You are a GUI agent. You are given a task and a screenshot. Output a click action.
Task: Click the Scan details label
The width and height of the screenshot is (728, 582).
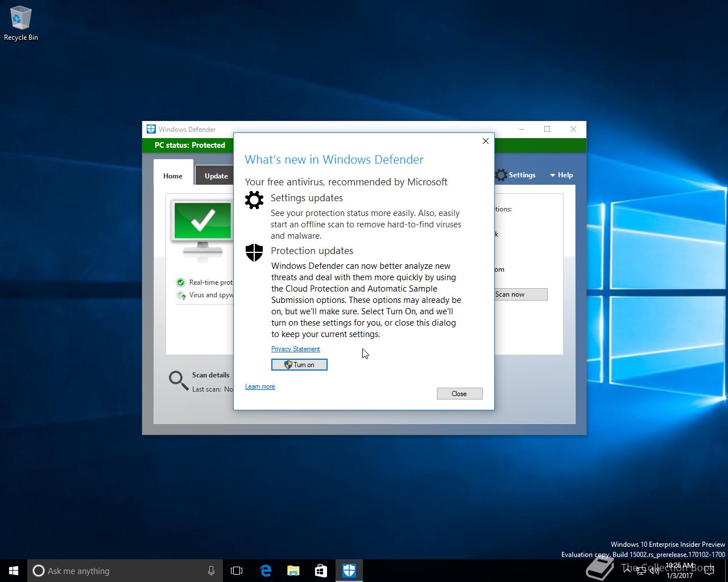[x=210, y=375]
